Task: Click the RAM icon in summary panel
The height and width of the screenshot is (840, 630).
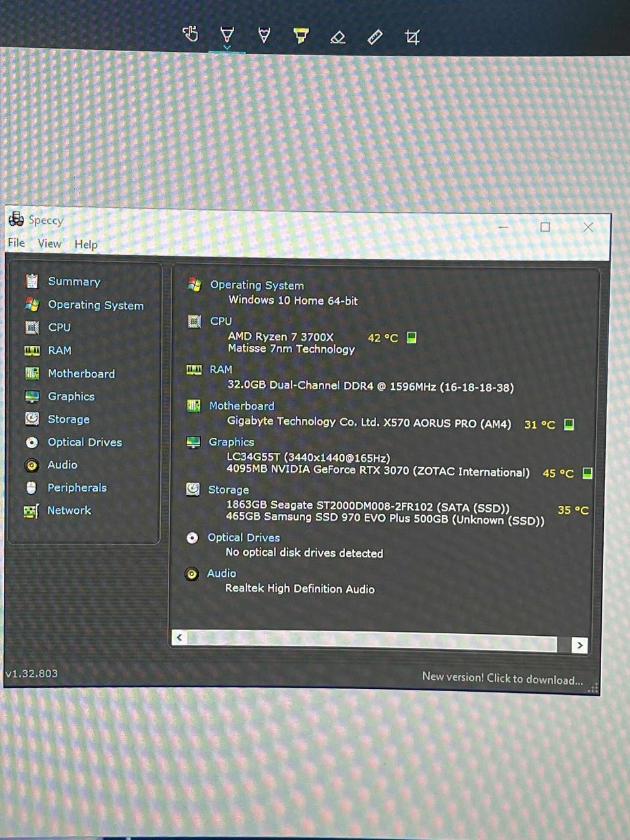Action: coord(194,370)
